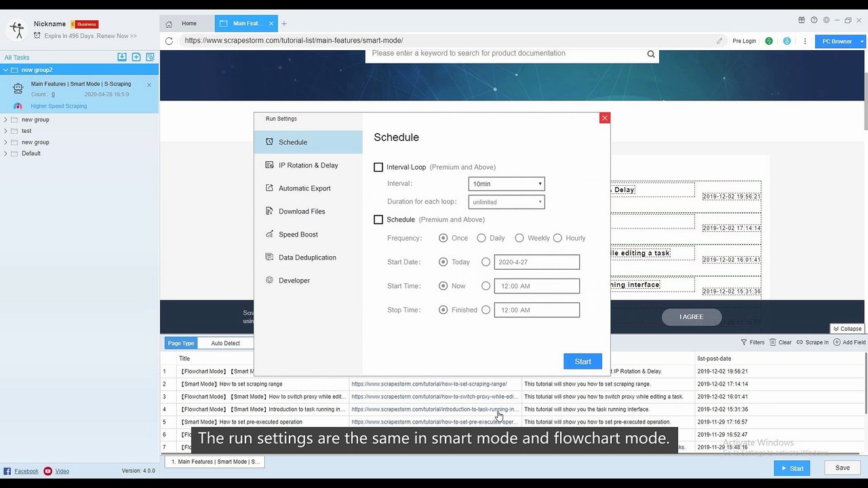
Task: Click the speed gauge icon beside Higher Speed Scraping
Action: click(x=18, y=106)
